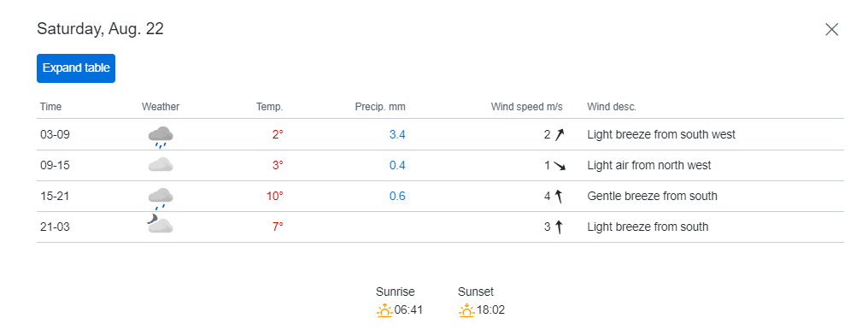Click the Precip. mm column header
This screenshot has height=330, width=868.
(x=380, y=106)
